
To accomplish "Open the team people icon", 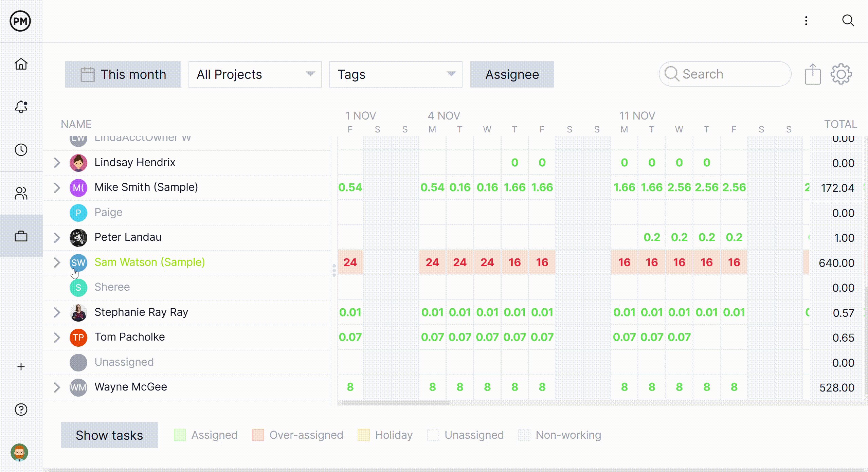I will click(21, 193).
